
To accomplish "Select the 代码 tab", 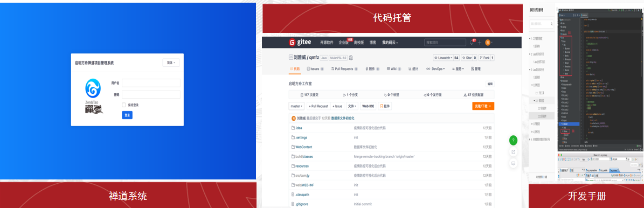I will [294, 69].
